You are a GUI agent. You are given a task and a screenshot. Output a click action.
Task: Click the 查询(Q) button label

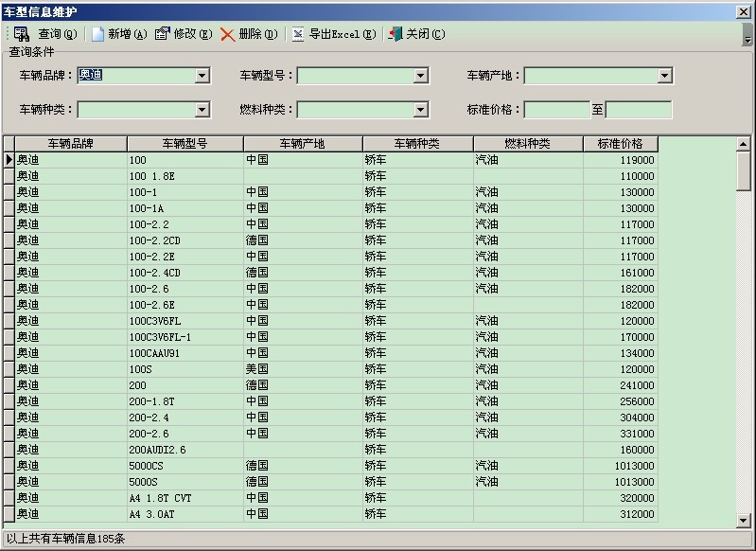58,34
